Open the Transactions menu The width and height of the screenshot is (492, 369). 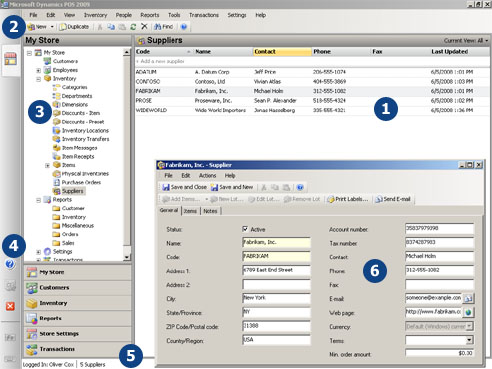pos(204,15)
